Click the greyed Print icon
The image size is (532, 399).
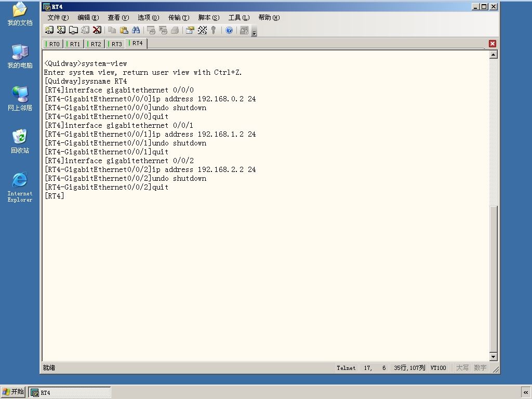coord(175,30)
